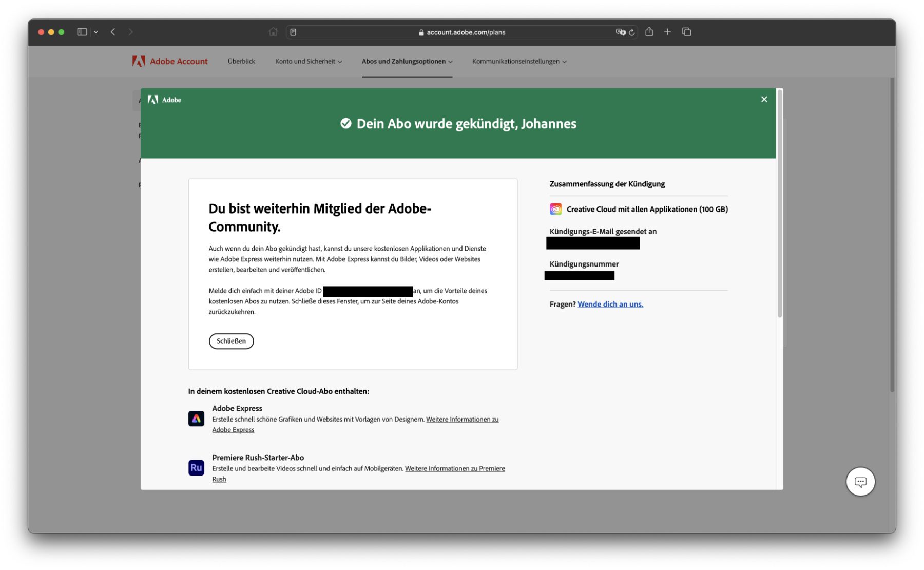Open the Überblick tab
Screen dimensions: 924x570
click(241, 61)
